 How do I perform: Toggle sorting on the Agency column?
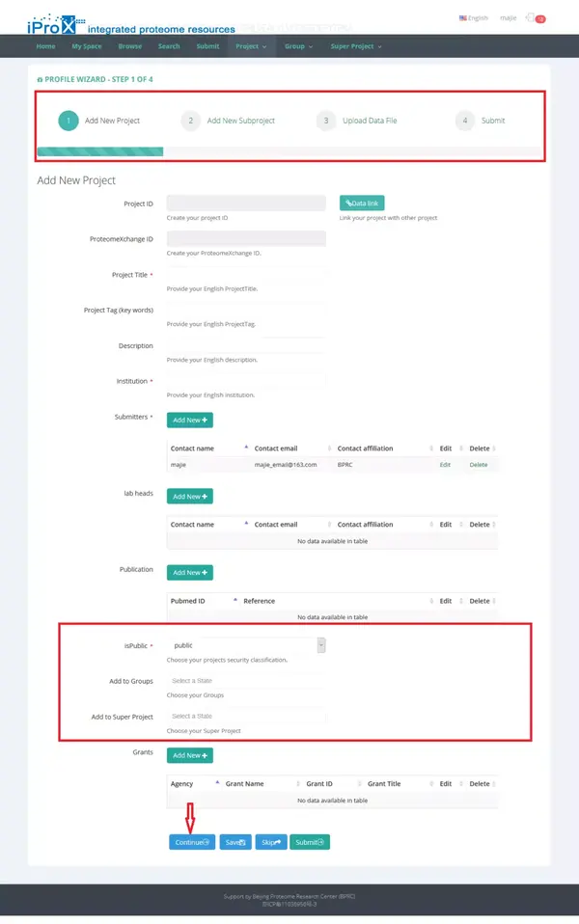[x=182, y=784]
